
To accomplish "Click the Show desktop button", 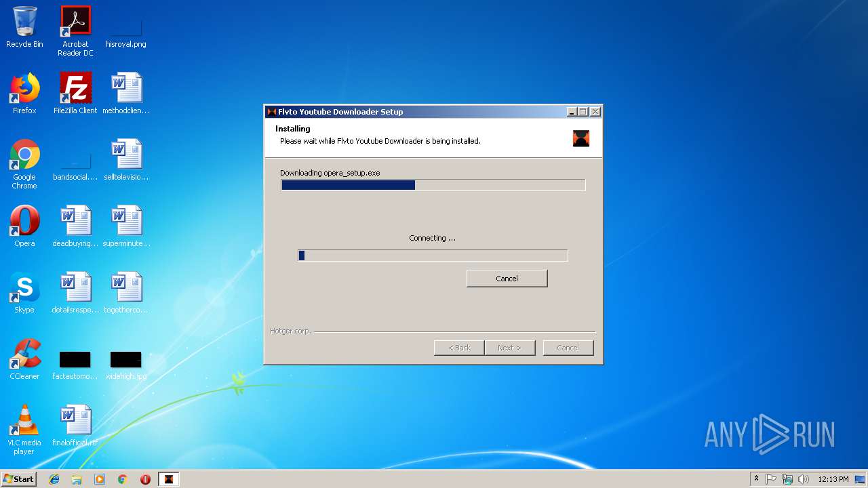I will 861,479.
